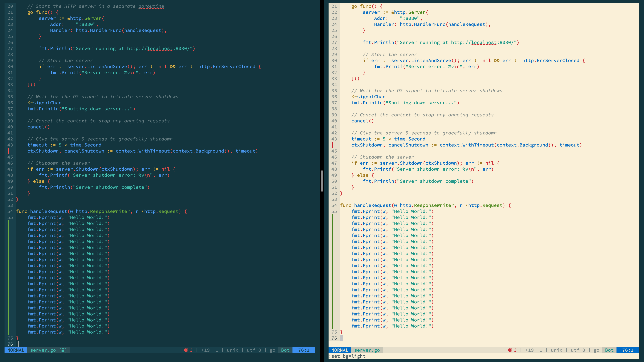Click the red change marker at line 44 in dark pane
Viewport: 644px width, 362px height.
click(x=9, y=151)
